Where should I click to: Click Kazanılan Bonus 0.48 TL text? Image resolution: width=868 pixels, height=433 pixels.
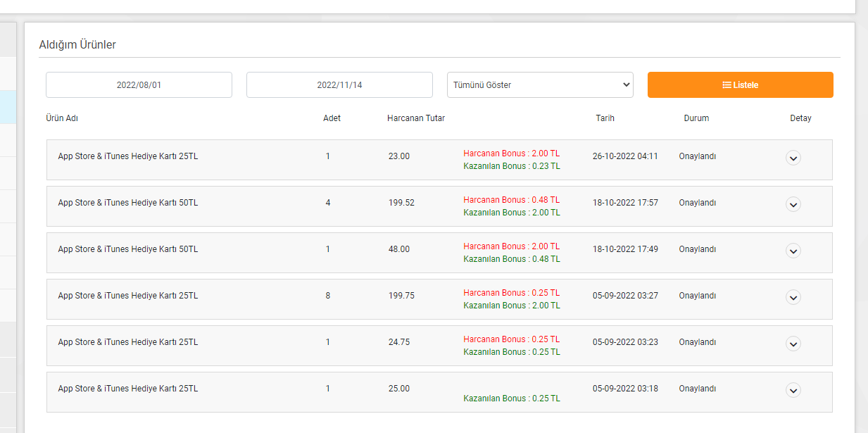click(512, 259)
